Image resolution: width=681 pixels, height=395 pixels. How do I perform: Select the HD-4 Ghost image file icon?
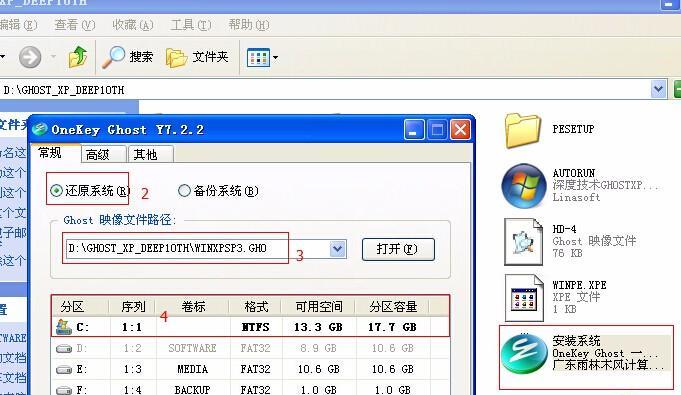(x=523, y=242)
